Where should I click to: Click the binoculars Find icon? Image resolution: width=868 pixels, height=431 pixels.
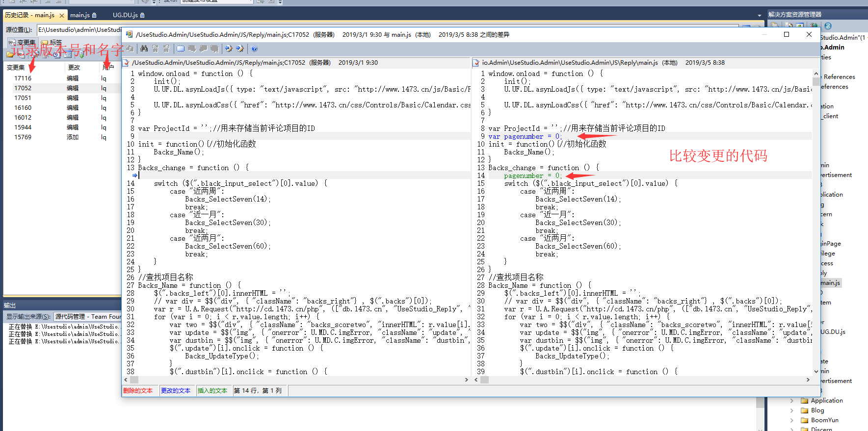point(144,49)
